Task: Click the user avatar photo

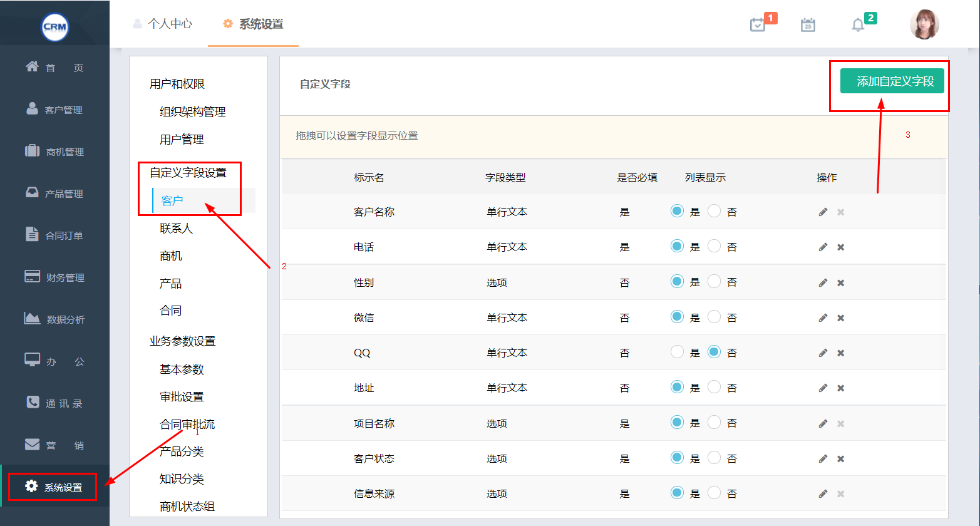Action: tap(924, 24)
